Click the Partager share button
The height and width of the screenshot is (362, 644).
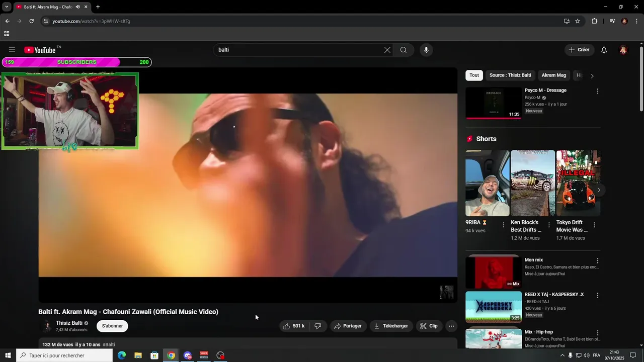[x=348, y=326]
